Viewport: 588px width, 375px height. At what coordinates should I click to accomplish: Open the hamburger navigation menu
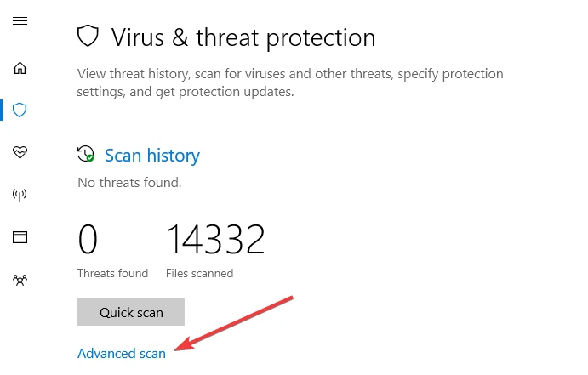(20, 21)
